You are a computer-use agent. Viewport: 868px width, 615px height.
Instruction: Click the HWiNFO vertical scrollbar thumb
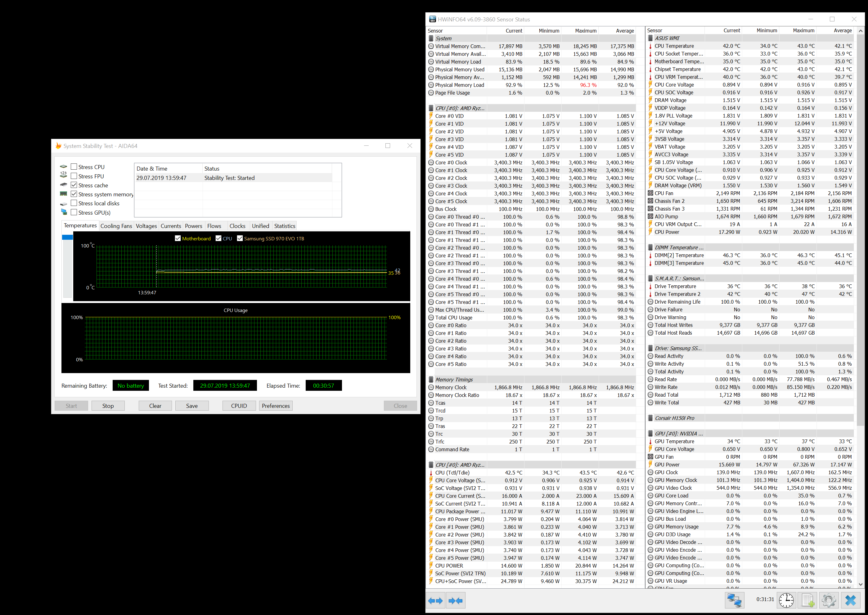click(x=861, y=231)
